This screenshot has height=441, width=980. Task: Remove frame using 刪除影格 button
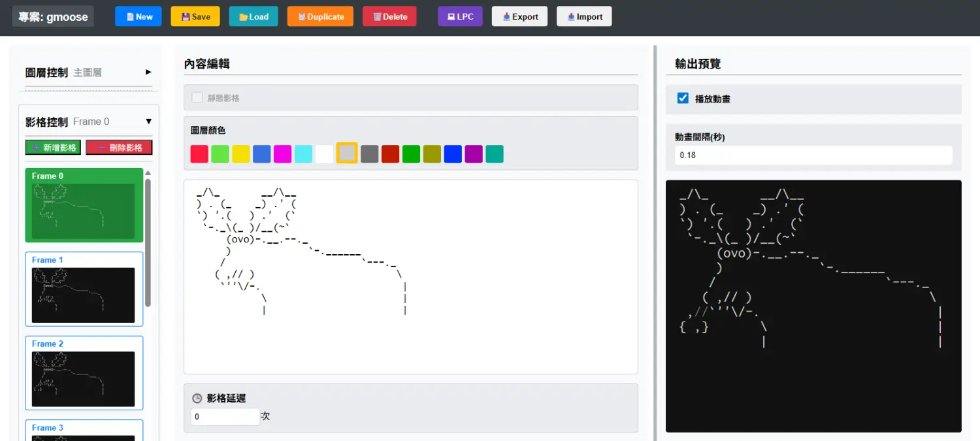119,148
